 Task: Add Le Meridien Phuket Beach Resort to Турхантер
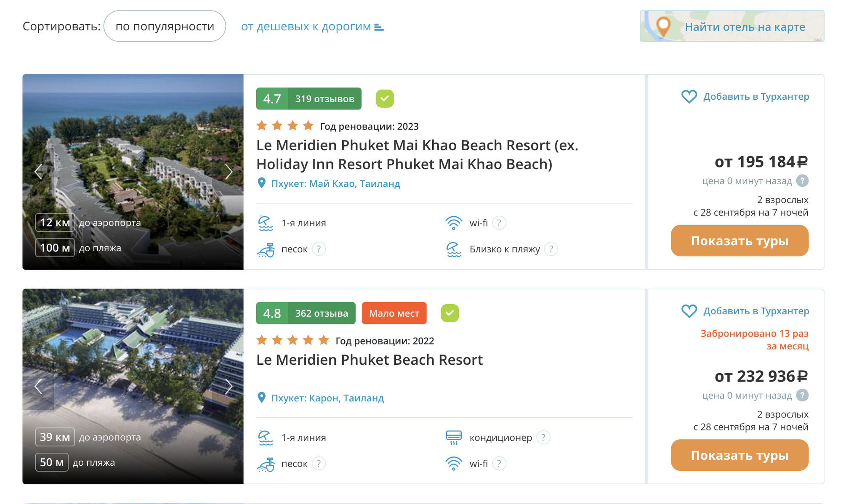coord(745,311)
